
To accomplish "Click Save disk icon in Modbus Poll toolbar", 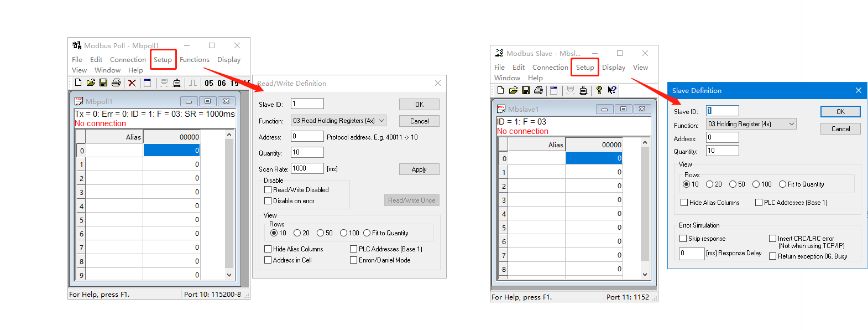I will (103, 83).
